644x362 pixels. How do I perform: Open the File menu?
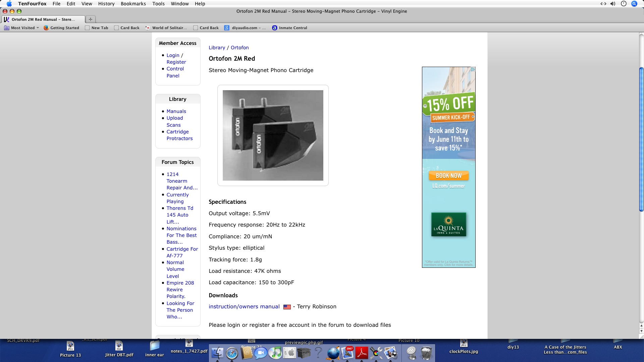pyautogui.click(x=56, y=4)
